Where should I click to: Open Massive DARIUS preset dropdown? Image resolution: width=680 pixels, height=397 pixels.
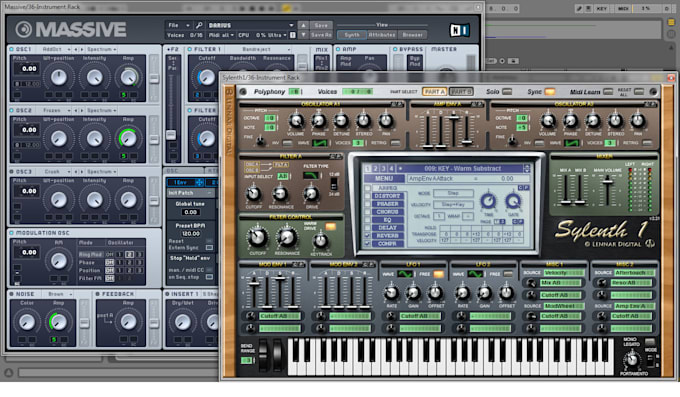[x=251, y=25]
